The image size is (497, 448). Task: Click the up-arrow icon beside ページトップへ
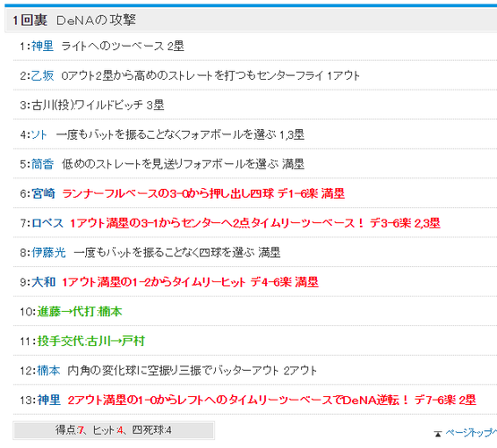tap(438, 434)
